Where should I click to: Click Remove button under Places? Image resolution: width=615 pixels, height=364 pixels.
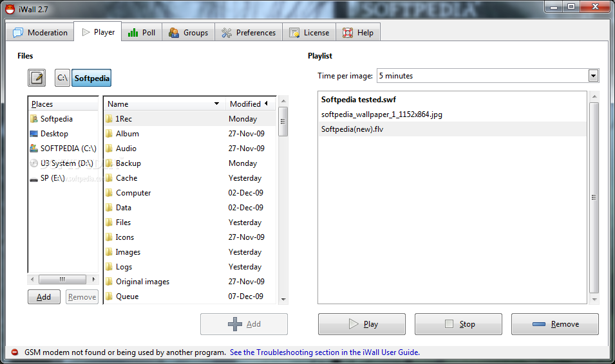(82, 297)
